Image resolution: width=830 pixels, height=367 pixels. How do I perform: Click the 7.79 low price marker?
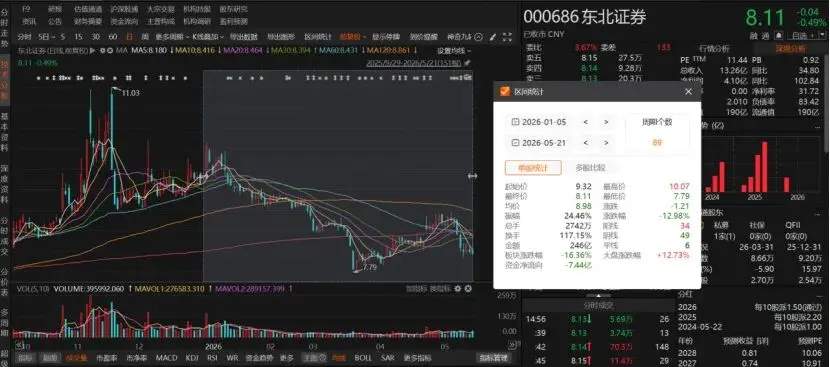[x=368, y=268]
